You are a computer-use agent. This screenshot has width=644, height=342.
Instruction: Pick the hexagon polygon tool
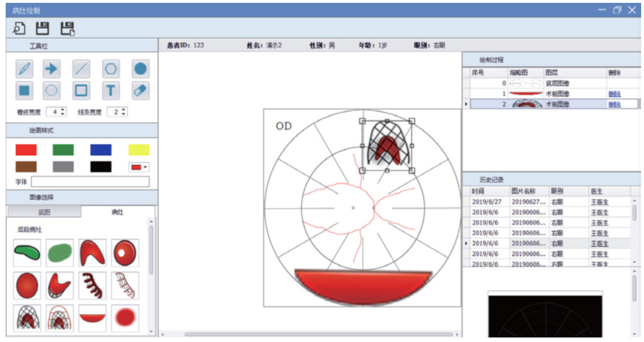tap(111, 69)
